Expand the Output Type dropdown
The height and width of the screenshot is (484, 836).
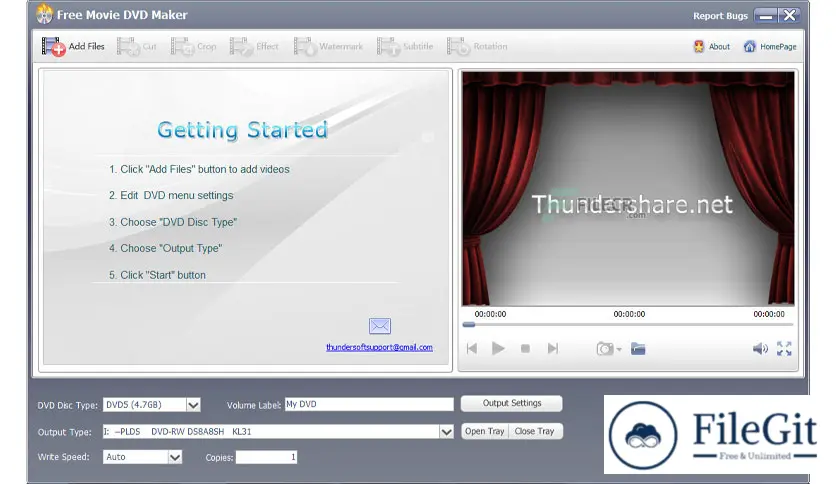pyautogui.click(x=446, y=432)
